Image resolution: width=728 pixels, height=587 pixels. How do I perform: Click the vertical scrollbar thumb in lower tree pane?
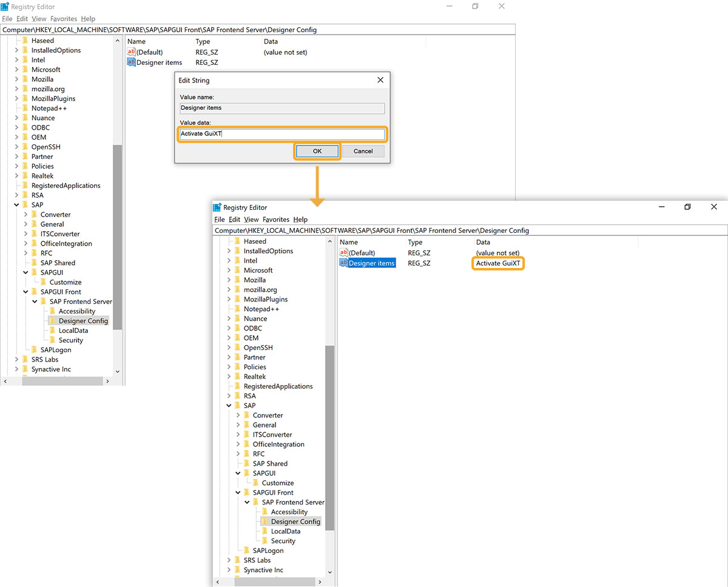329,438
